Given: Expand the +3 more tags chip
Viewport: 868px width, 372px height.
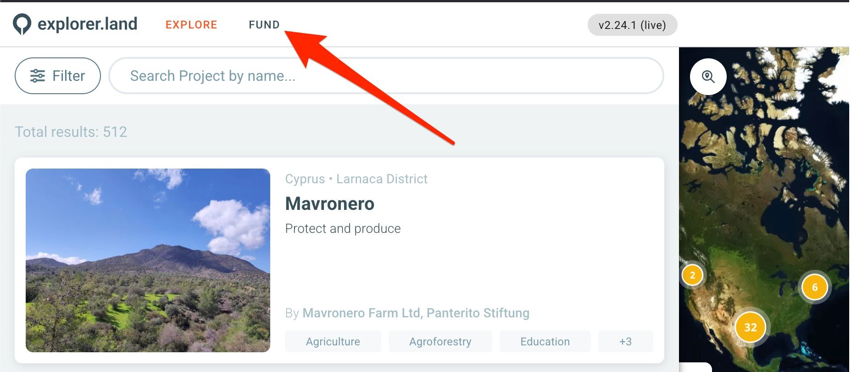Looking at the screenshot, I should pos(626,341).
